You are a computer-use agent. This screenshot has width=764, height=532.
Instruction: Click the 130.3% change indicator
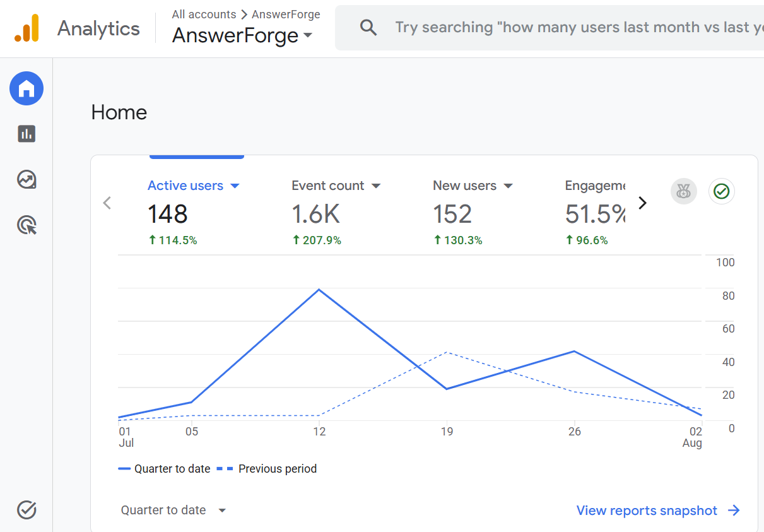(x=458, y=240)
